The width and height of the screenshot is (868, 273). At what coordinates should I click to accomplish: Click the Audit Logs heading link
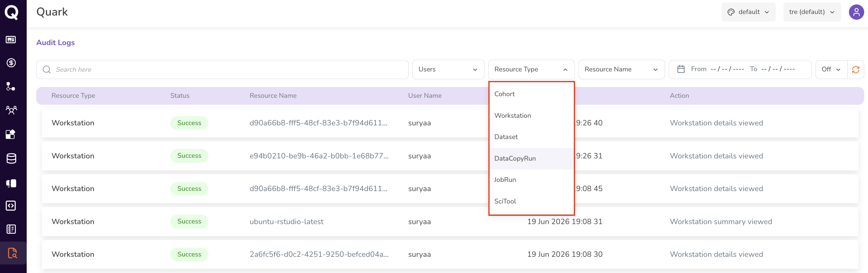(x=56, y=43)
